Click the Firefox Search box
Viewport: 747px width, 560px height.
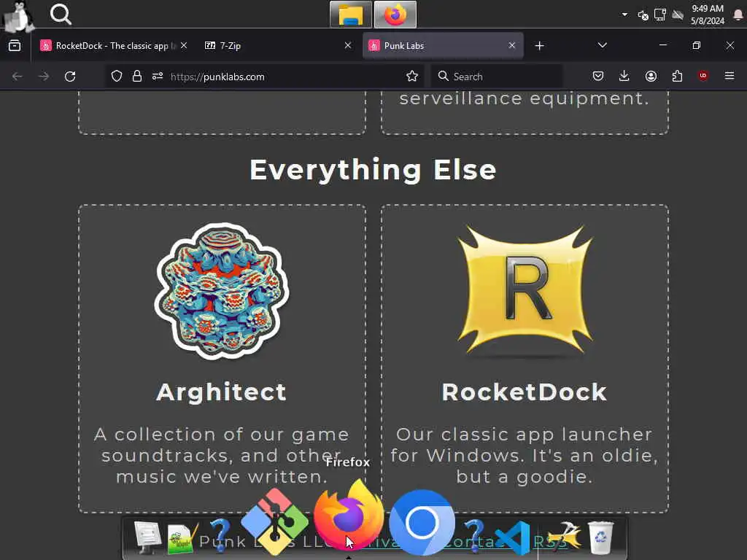point(497,76)
